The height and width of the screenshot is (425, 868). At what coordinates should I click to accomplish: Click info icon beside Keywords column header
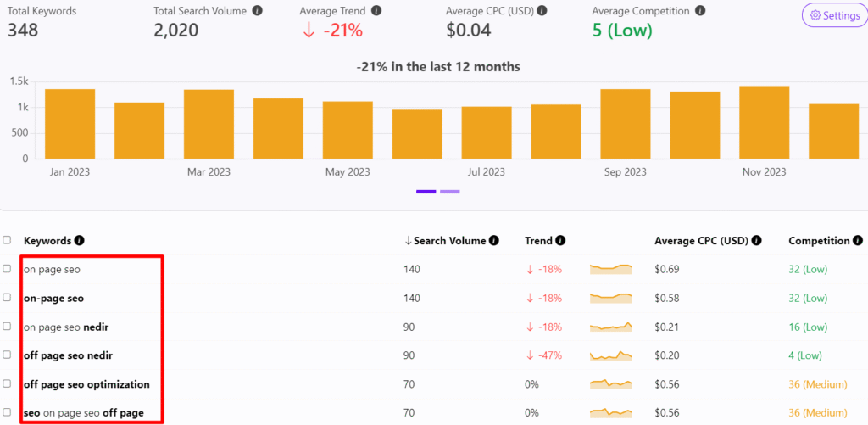[x=80, y=241]
